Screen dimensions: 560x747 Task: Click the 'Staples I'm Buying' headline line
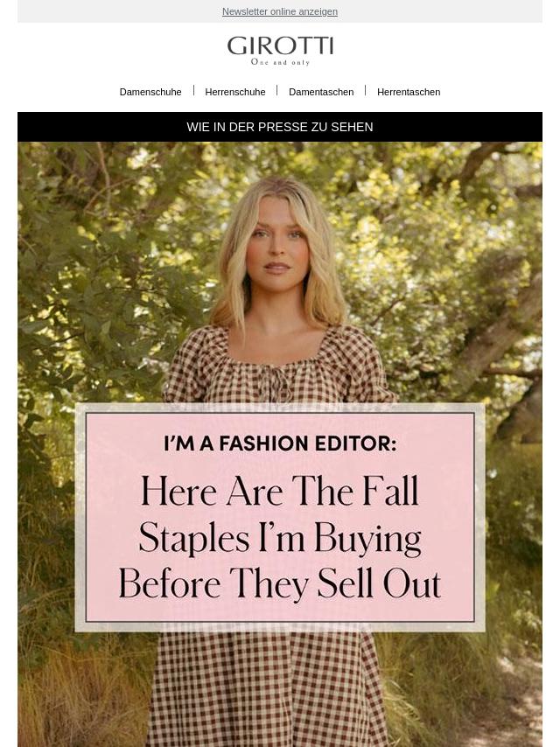tap(280, 538)
